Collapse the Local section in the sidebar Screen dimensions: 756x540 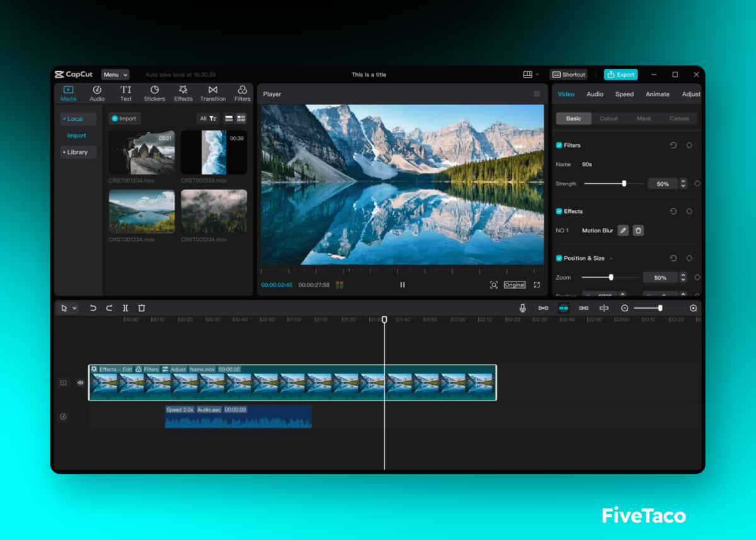click(x=78, y=118)
